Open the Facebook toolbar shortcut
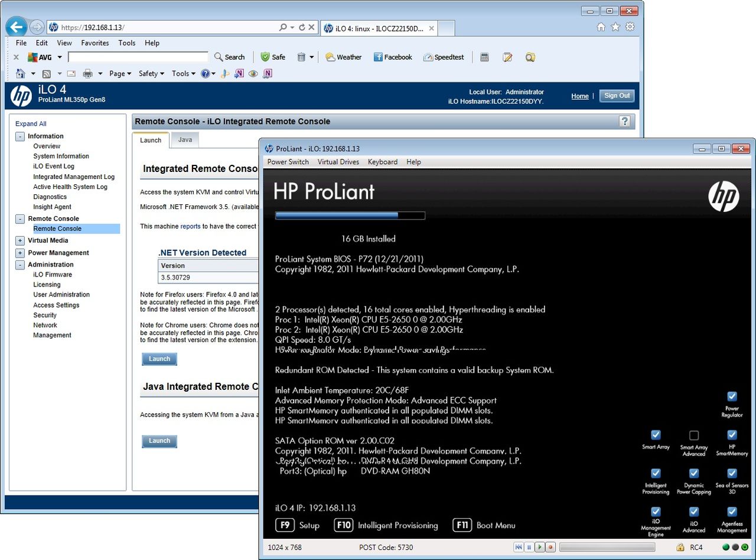The image size is (756, 560). 393,57
